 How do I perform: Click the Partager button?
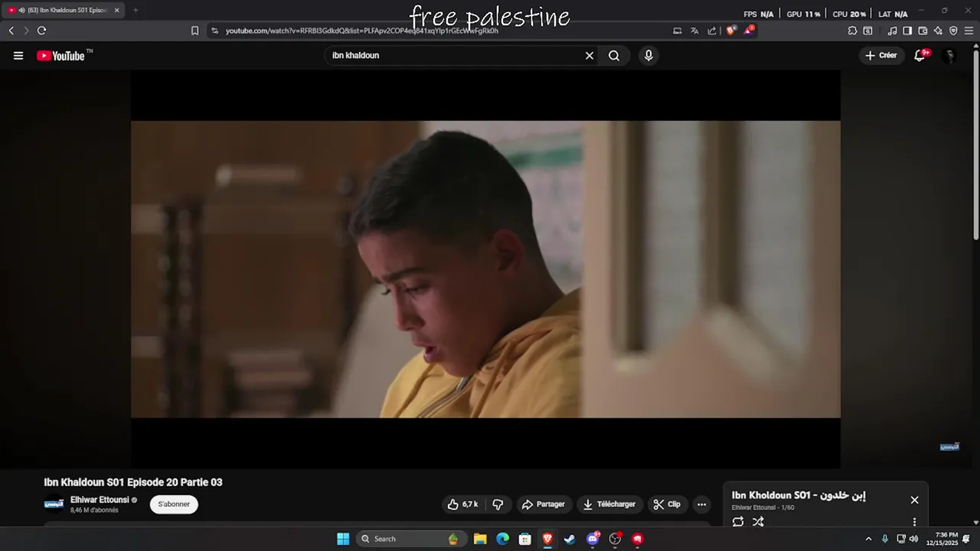click(544, 504)
